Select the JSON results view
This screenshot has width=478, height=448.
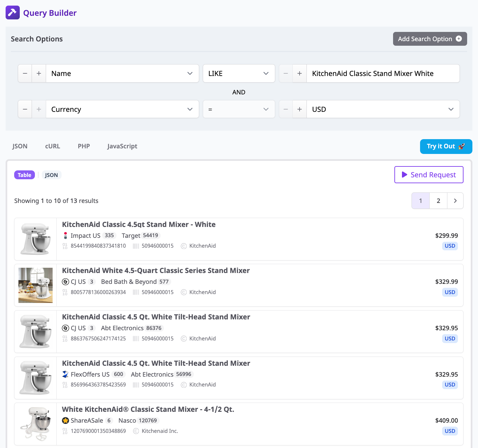(51, 175)
